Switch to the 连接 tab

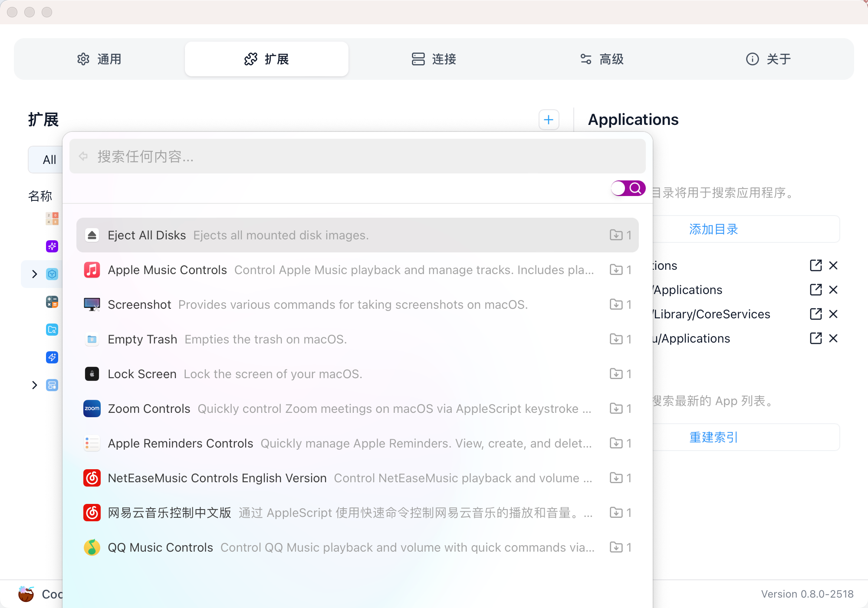[x=434, y=59]
